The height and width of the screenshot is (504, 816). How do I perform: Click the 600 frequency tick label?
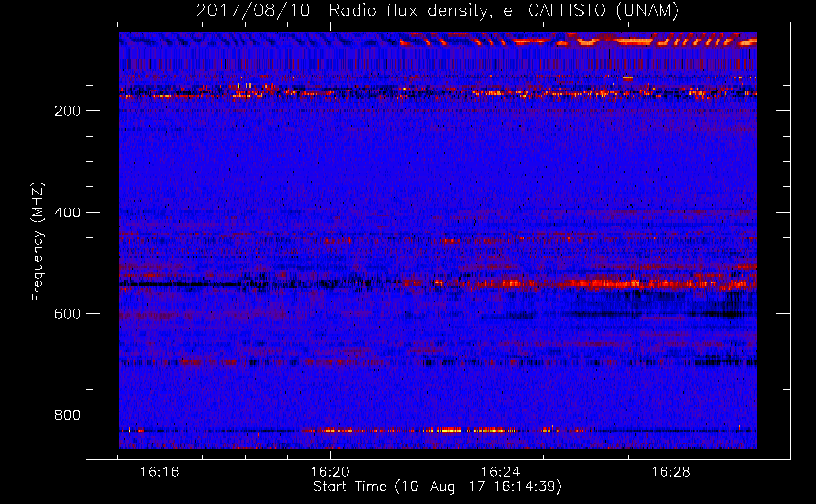coord(68,314)
